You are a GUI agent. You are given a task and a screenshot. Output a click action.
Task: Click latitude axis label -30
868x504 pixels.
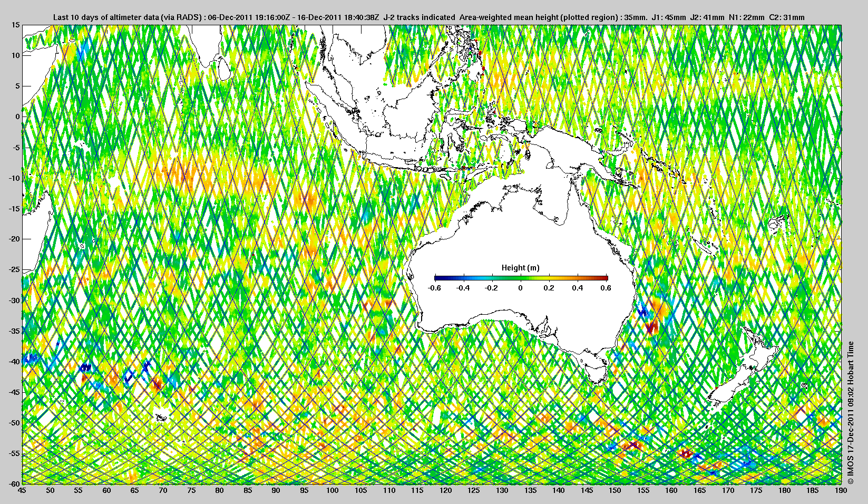pos(14,300)
